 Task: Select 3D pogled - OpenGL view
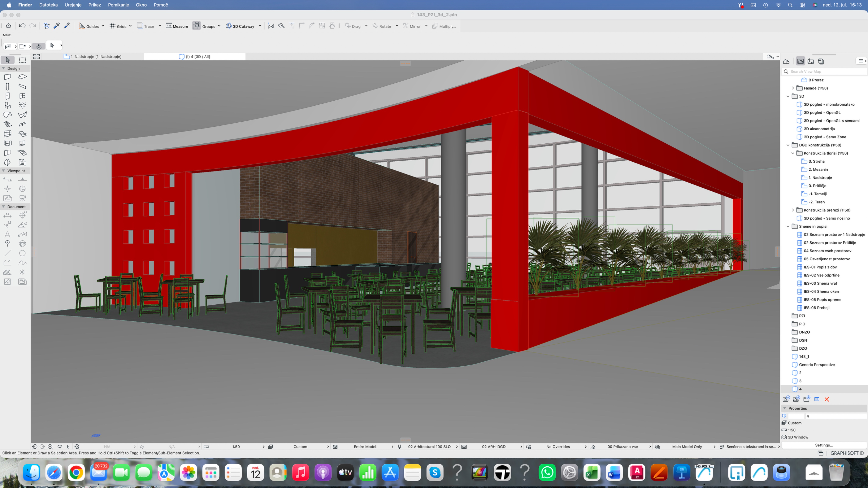(x=822, y=112)
